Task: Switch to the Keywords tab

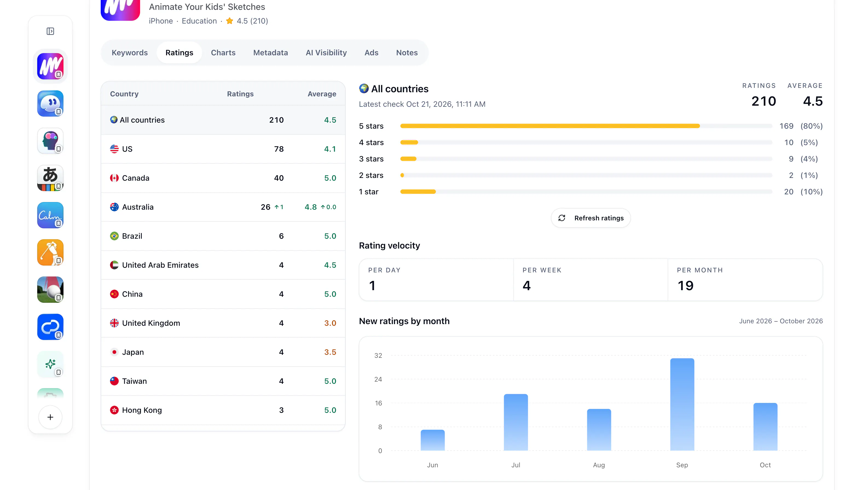Action: pyautogui.click(x=130, y=53)
